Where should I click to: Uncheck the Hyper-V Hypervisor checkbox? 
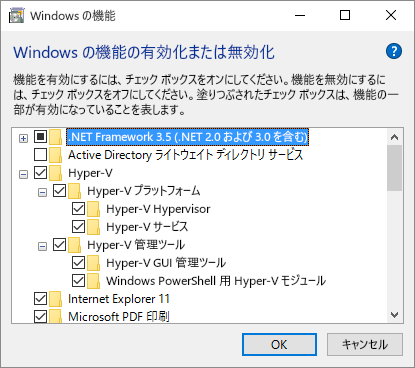pyautogui.click(x=78, y=209)
